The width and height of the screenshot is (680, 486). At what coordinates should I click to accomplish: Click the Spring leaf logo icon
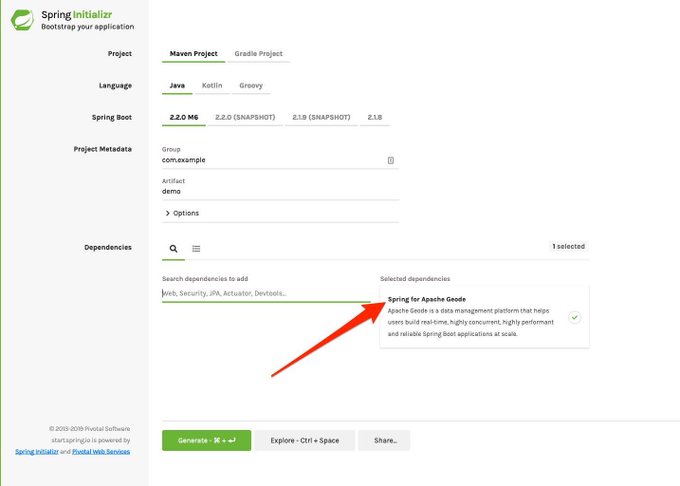pos(22,20)
